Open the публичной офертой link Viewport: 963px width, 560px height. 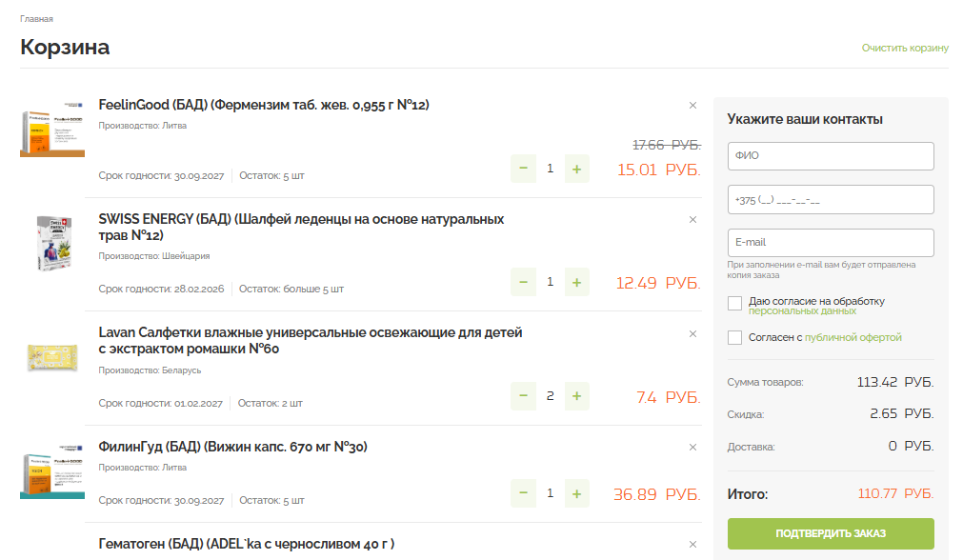pos(853,337)
